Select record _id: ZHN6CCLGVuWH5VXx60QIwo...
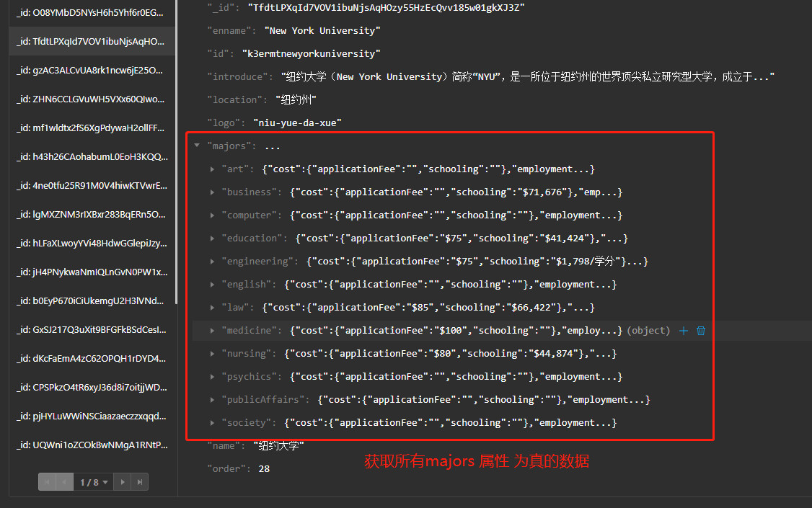 click(x=92, y=99)
